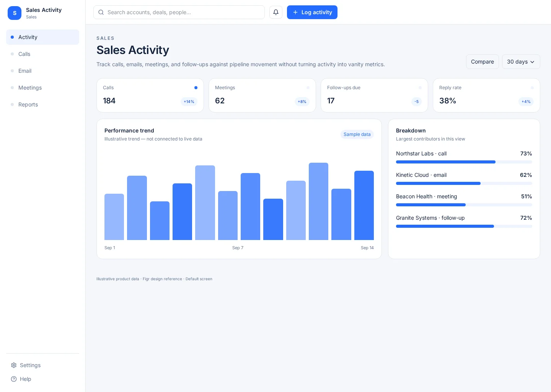551x392 pixels.
Task: Click the Settings gear icon
Action: 14,365
